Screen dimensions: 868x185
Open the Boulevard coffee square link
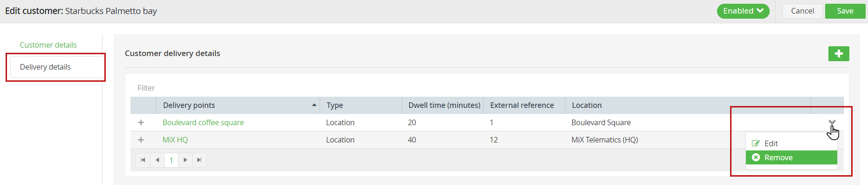(x=203, y=122)
